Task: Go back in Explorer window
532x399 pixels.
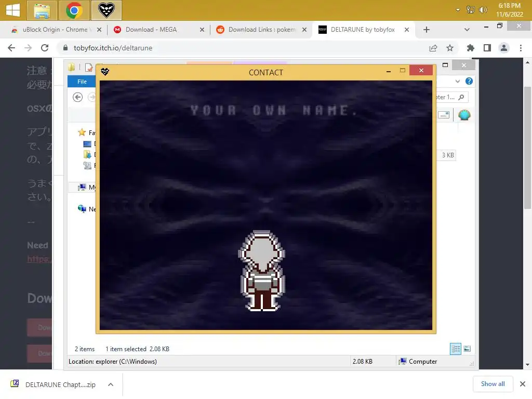Action: [x=78, y=97]
